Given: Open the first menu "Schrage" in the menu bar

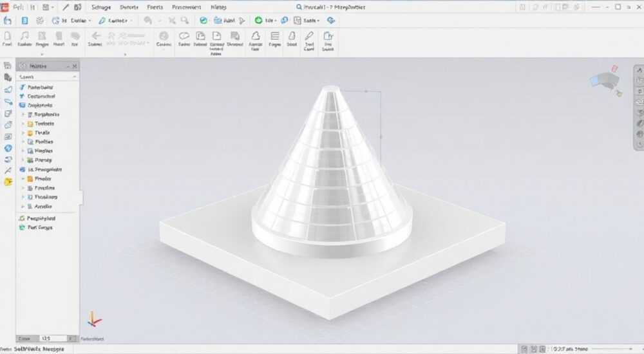Looking at the screenshot, I should [101, 7].
